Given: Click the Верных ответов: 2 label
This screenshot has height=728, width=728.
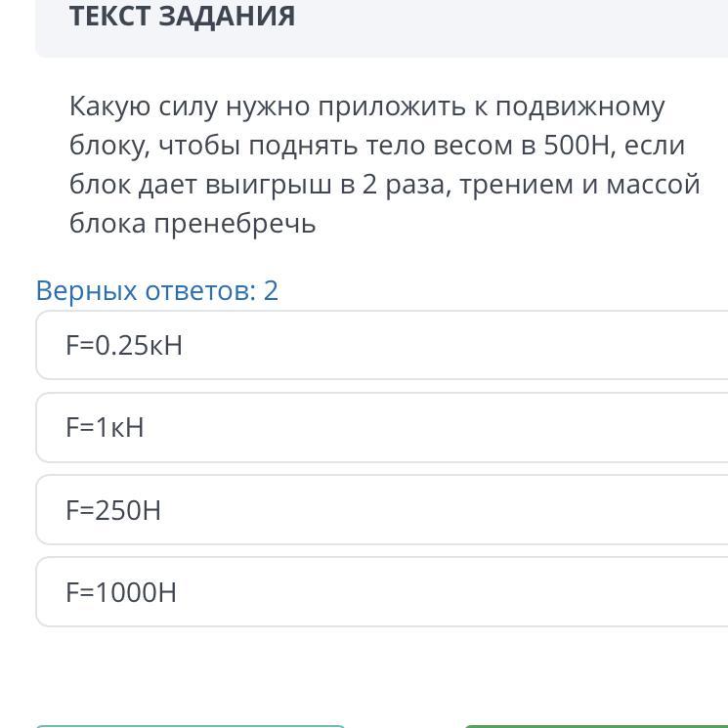Looking at the screenshot, I should 156,290.
